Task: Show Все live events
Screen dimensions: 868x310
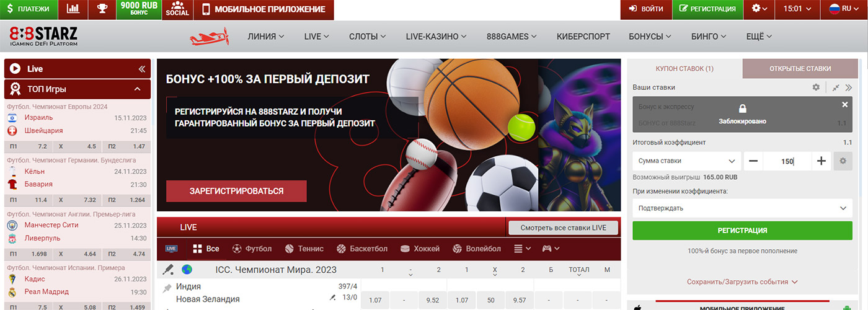Action: coord(206,249)
